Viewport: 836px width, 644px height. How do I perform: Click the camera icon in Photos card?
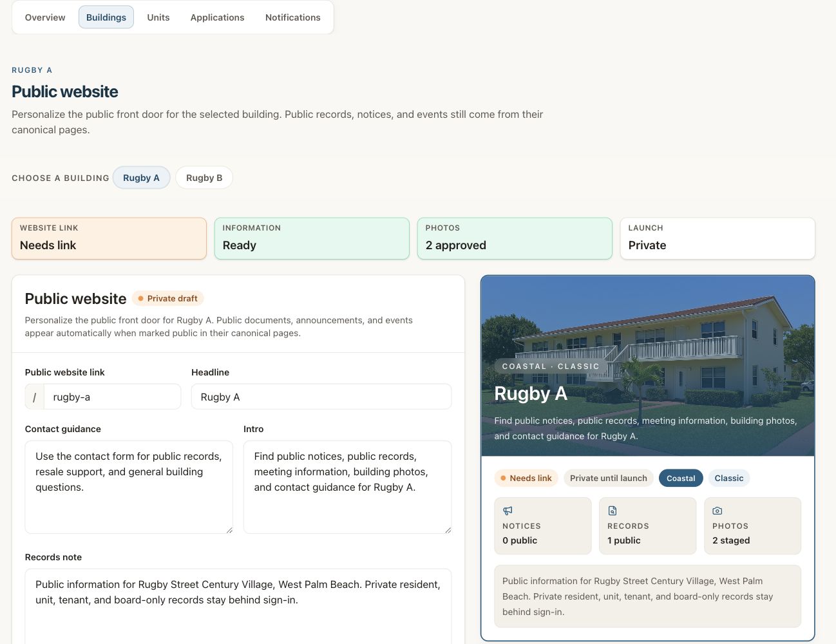pos(717,511)
